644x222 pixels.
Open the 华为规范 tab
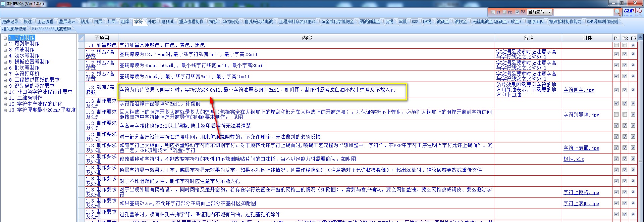(231, 21)
